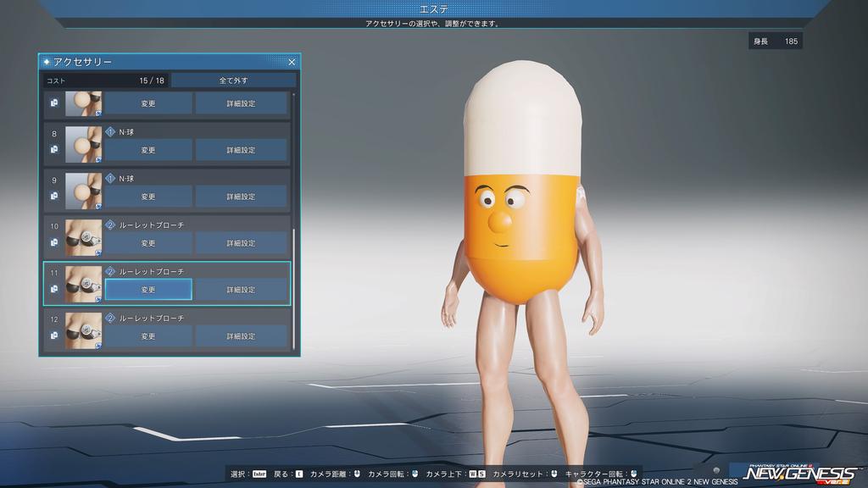Click the カメラリセット mouse icon
This screenshot has width=868, height=488.
[554, 474]
